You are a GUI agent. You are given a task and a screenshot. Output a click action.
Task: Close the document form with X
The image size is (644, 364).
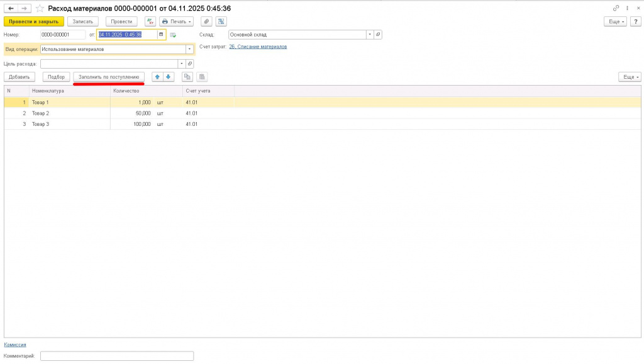tap(638, 8)
